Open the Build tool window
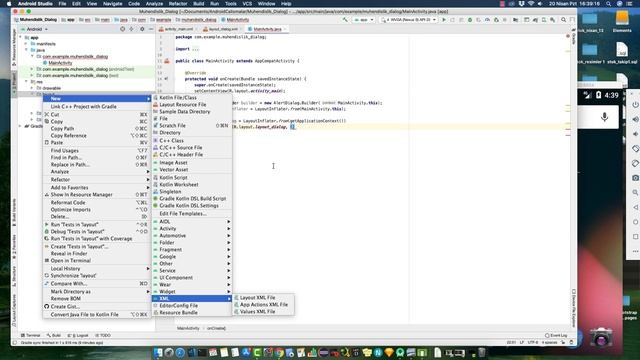The image size is (640, 360). (x=54, y=336)
